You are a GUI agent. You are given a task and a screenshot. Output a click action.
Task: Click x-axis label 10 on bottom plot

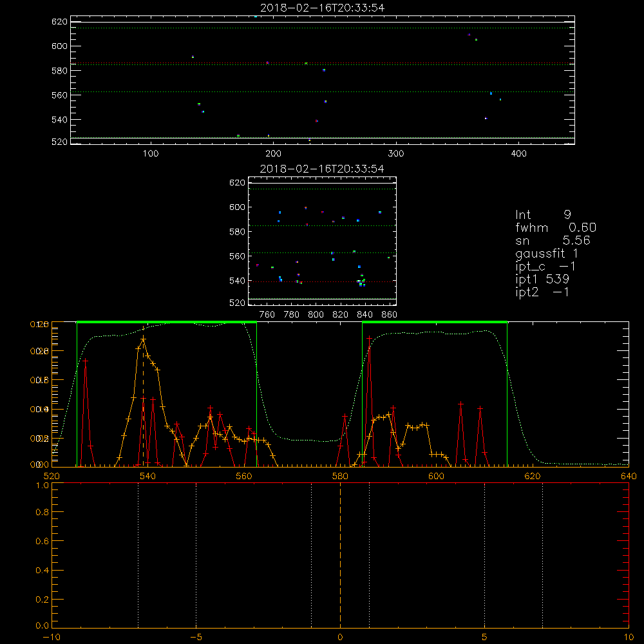629,638
